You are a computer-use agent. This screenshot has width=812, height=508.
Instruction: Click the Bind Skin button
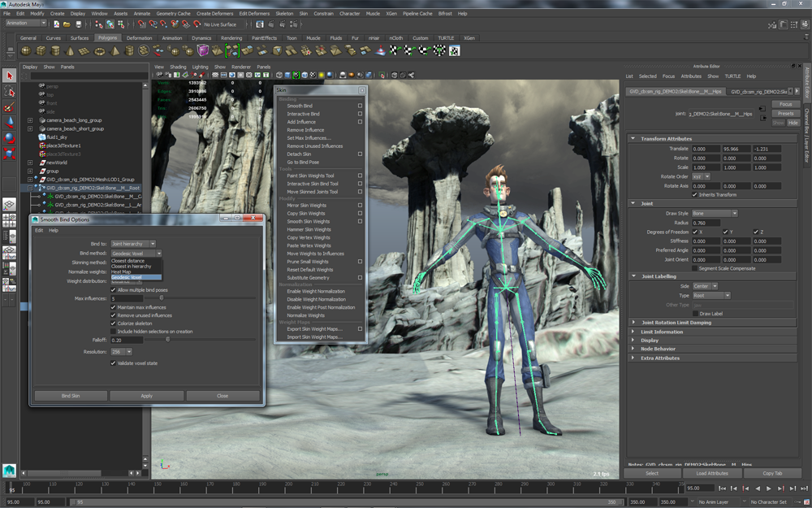[x=71, y=396]
